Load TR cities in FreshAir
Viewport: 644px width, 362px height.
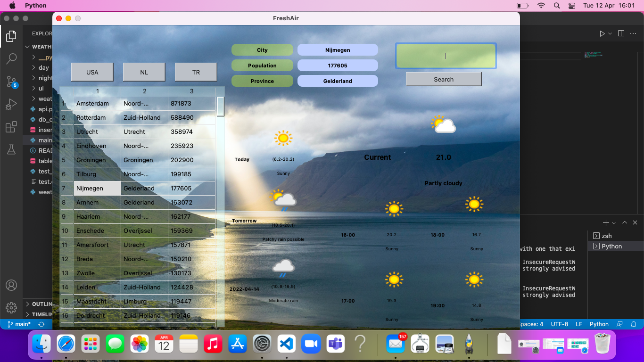196,72
